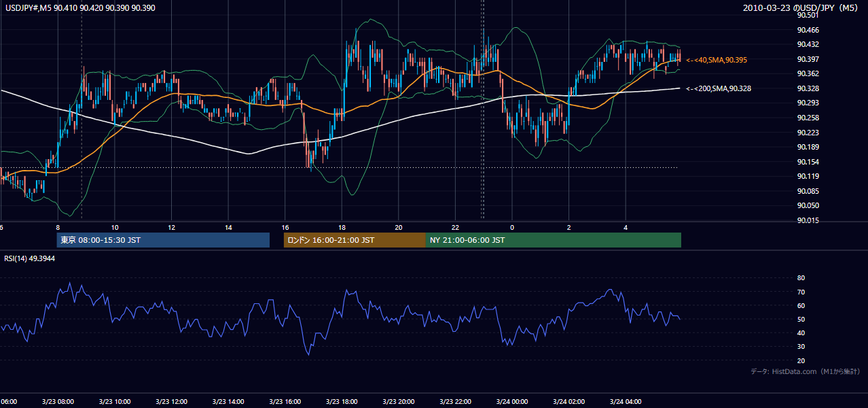Click the hour 18 tick on the chart axis

point(342,227)
